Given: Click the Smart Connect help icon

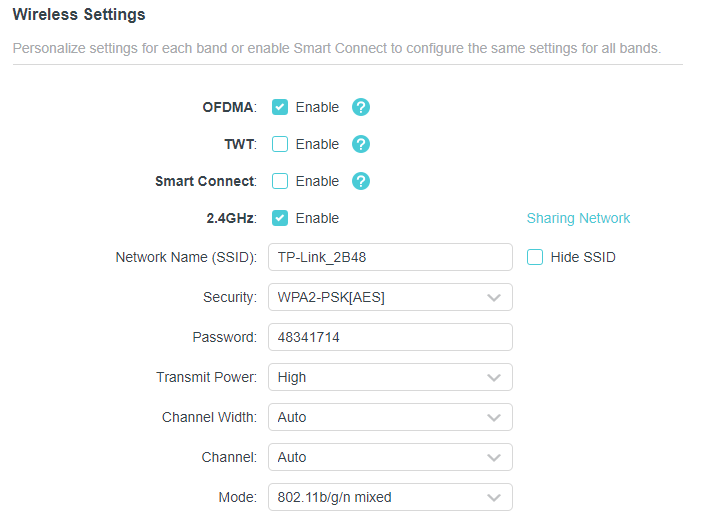Looking at the screenshot, I should point(361,181).
